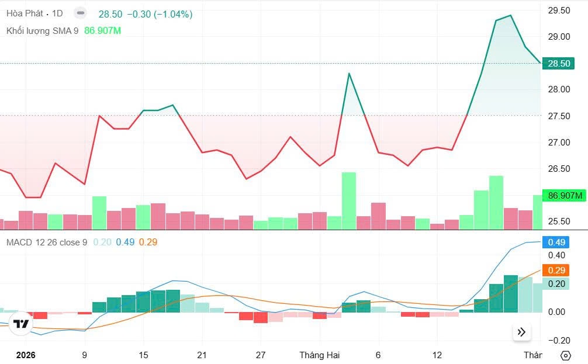Select the Khối lượng SMA 9 indicator legend
The width and height of the screenshot is (588, 364).
(42, 30)
